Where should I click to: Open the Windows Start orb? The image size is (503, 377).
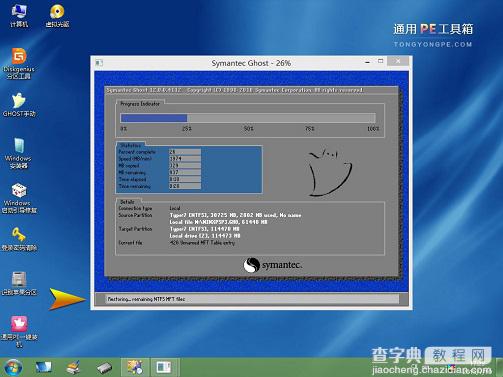pos(13,367)
